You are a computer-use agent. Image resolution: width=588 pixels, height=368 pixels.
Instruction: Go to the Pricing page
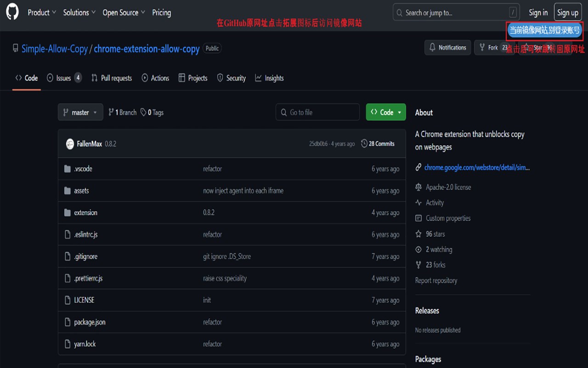pyautogui.click(x=161, y=12)
